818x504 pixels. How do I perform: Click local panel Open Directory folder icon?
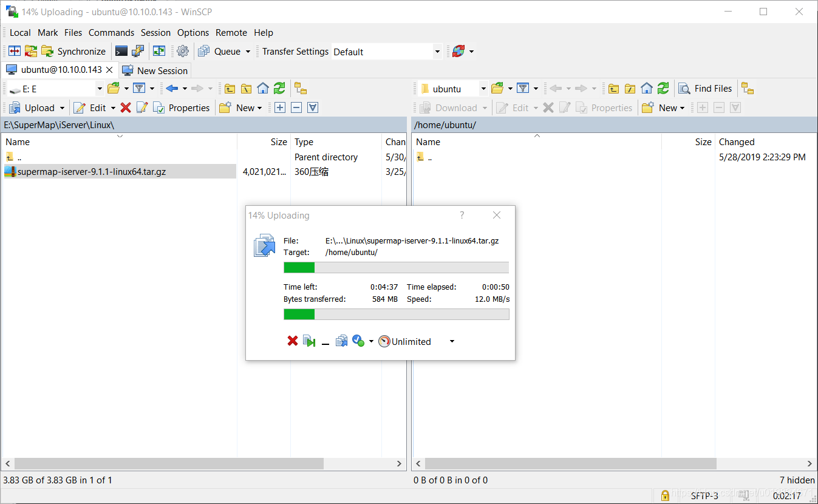(x=114, y=89)
